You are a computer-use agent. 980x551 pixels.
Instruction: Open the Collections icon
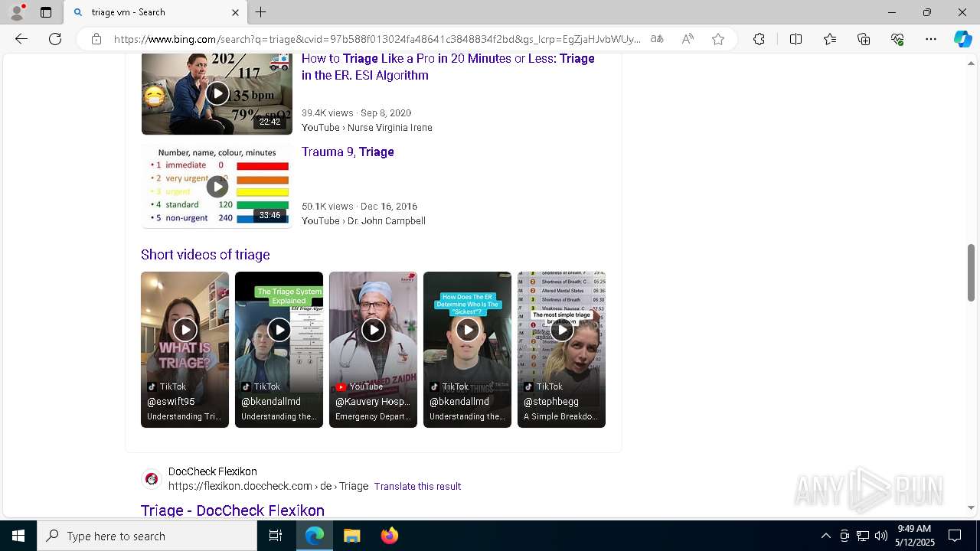[864, 39]
